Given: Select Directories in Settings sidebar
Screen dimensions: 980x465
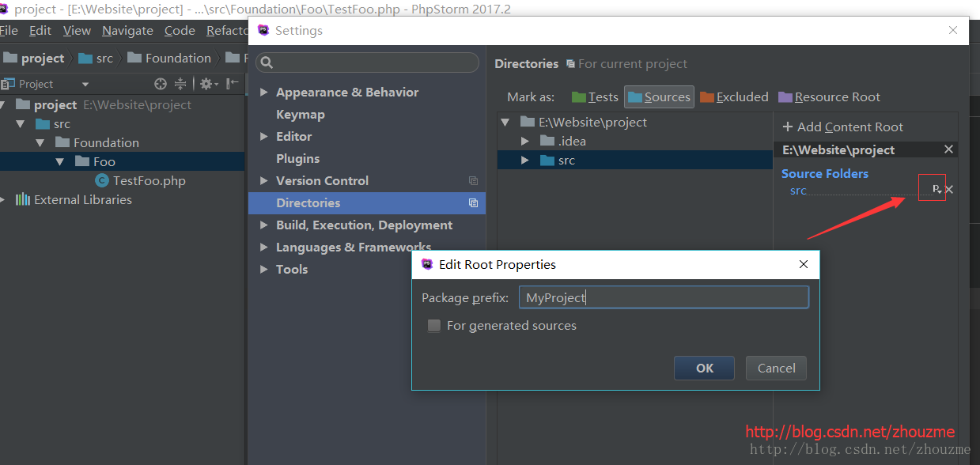Looking at the screenshot, I should point(308,202).
